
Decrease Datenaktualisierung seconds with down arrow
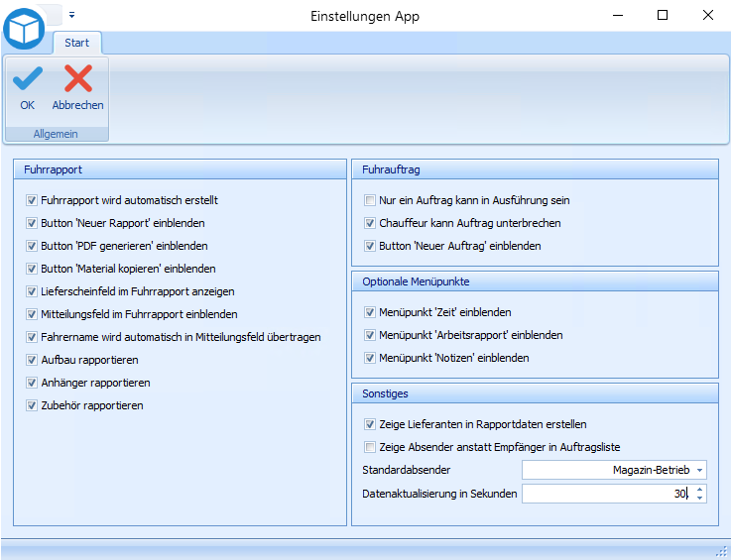pos(700,498)
